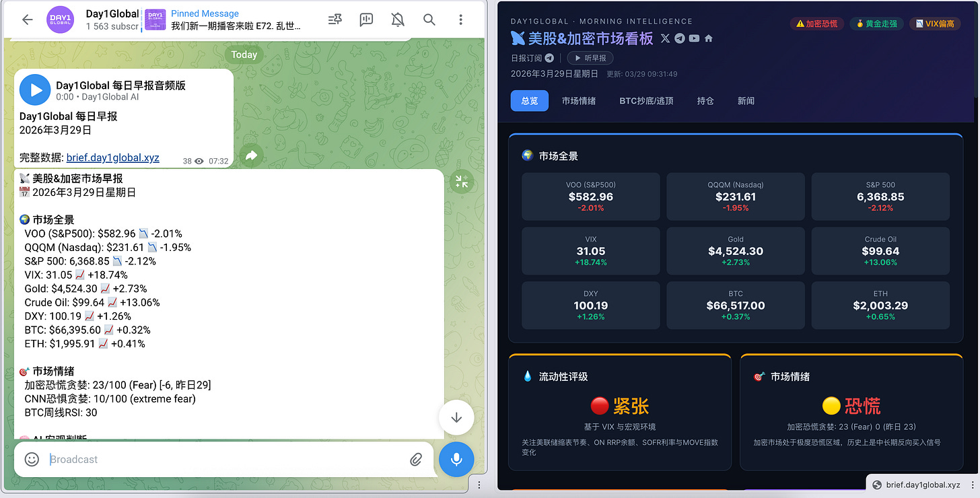
Task: Click the Today date badge
Action: click(x=244, y=55)
